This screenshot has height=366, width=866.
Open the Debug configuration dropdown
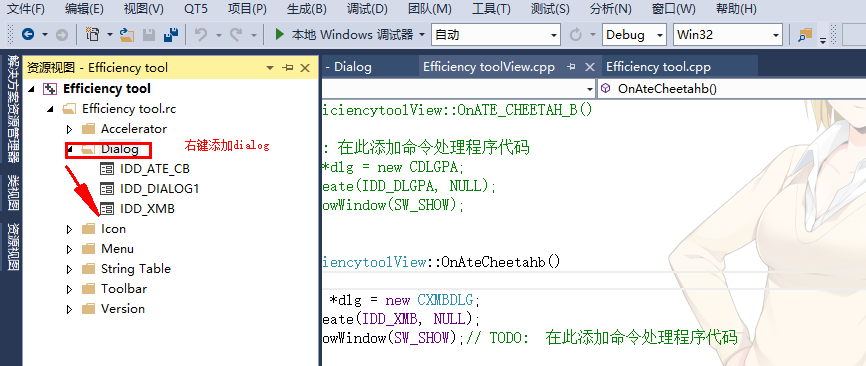pyautogui.click(x=634, y=35)
